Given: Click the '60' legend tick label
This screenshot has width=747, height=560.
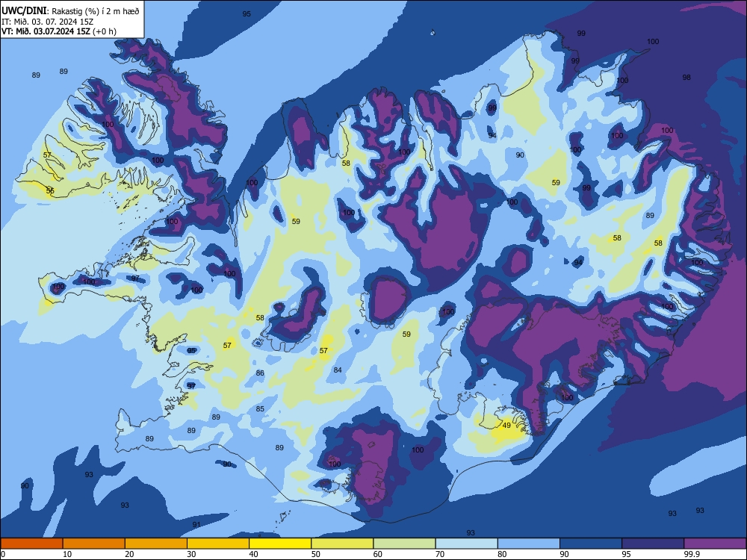Looking at the screenshot, I should 378,554.
